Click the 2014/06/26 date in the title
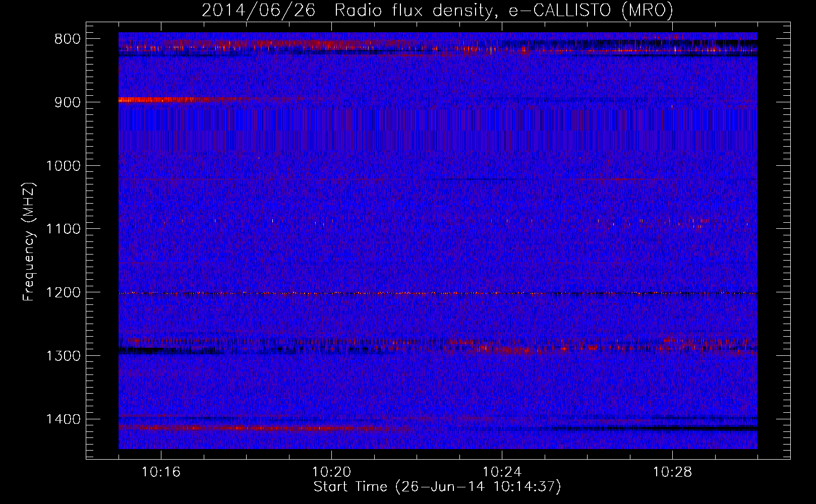This screenshot has height=504, width=816. point(259,10)
